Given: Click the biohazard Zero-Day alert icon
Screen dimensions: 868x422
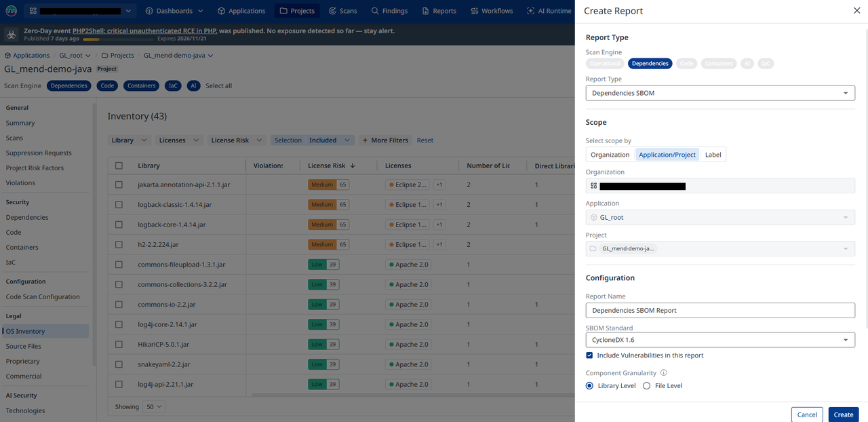Looking at the screenshot, I should pyautogui.click(x=12, y=34).
